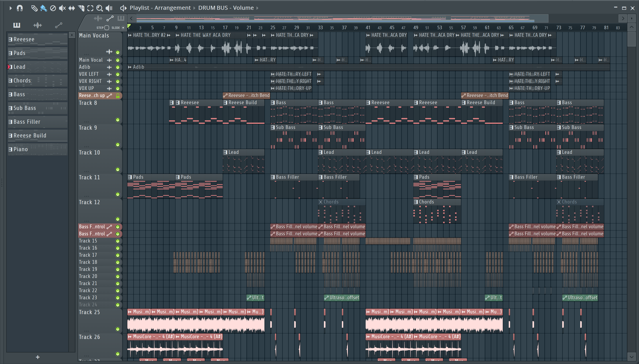Toggle Track 24 mute switch
The width and height of the screenshot is (639, 364).
pos(118,305)
